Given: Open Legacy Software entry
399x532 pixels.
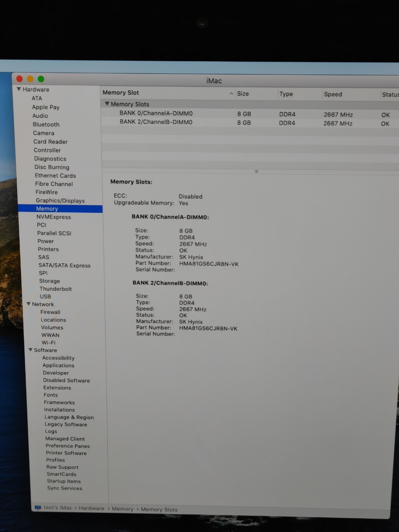Looking at the screenshot, I should (66, 424).
